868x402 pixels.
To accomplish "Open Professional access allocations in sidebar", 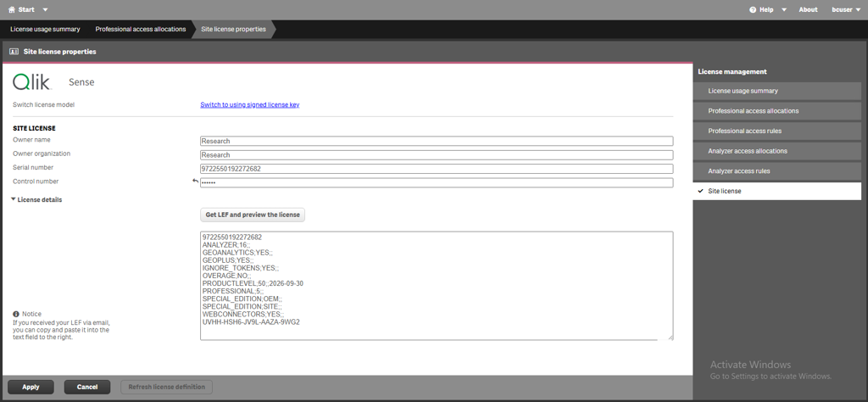I will 776,111.
